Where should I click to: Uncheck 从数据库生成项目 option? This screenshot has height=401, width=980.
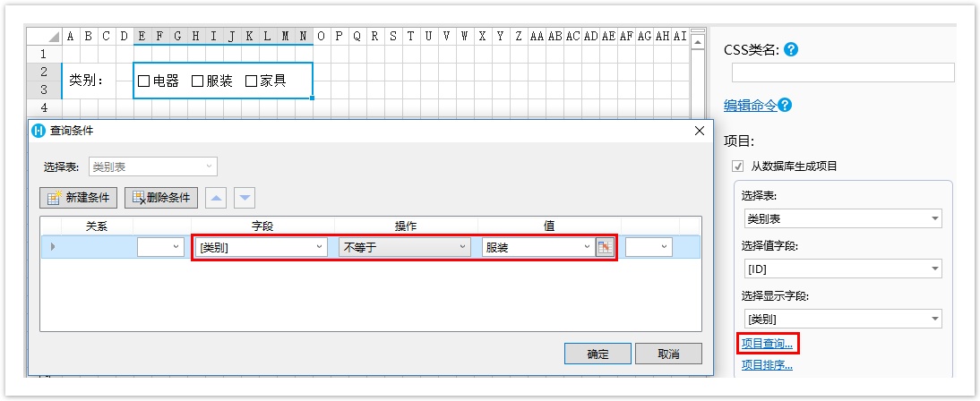point(738,166)
